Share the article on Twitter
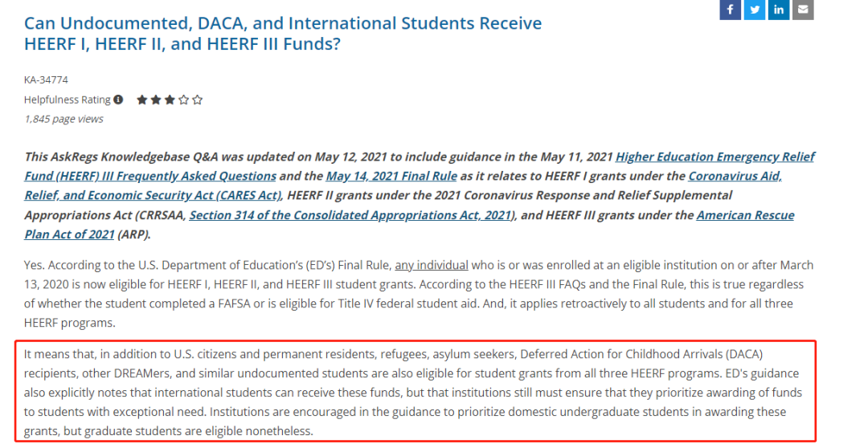Image resolution: width=868 pixels, height=448 pixels. pyautogui.click(x=755, y=10)
